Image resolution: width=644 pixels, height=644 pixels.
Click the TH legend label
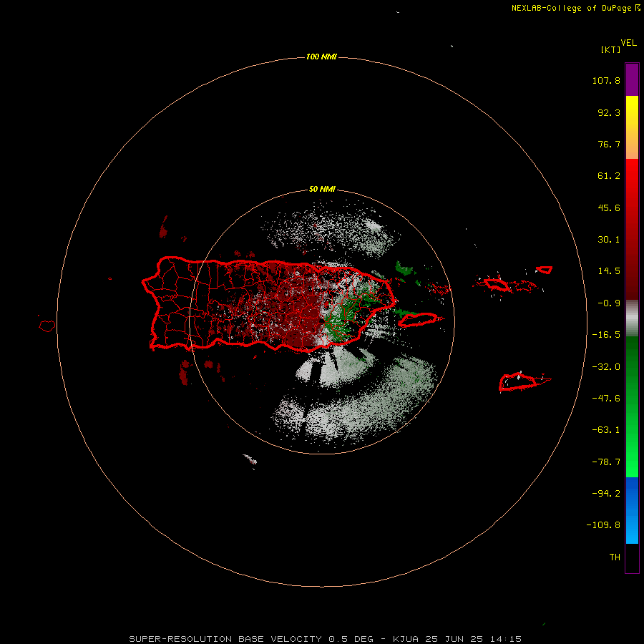(x=615, y=557)
